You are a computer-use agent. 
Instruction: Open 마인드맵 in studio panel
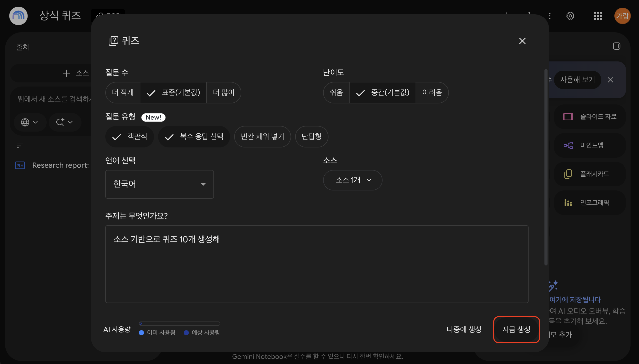point(590,145)
